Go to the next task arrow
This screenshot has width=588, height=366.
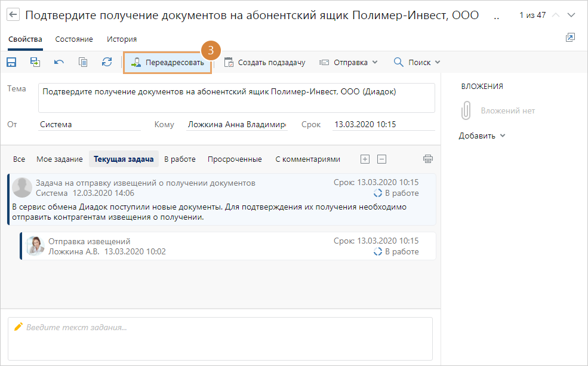(572, 15)
